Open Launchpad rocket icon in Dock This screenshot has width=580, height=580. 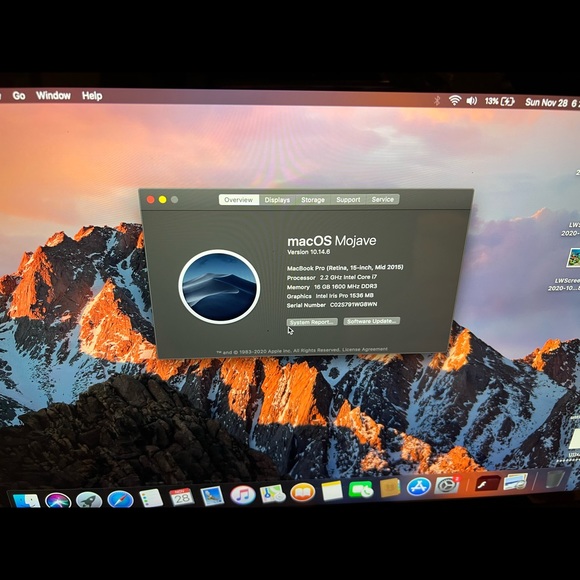(89, 500)
